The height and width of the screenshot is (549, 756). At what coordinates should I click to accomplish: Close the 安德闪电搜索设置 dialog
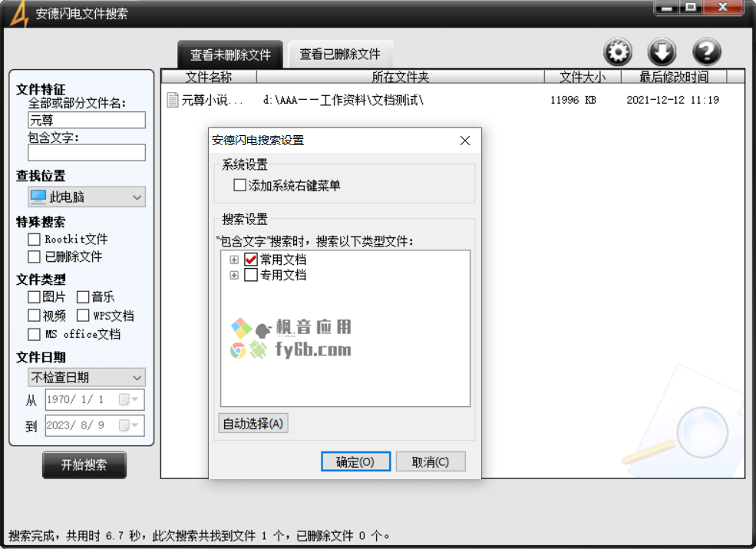465,141
